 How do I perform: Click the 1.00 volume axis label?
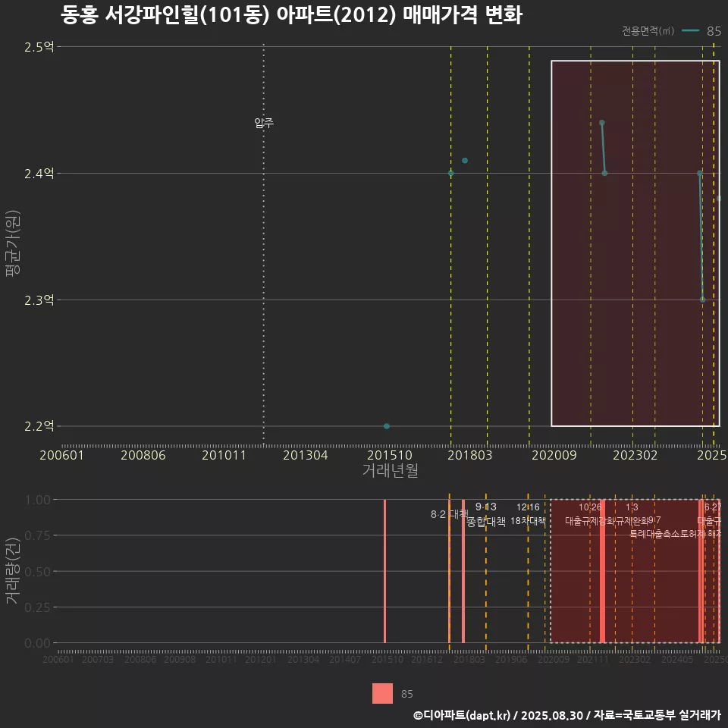click(x=37, y=500)
